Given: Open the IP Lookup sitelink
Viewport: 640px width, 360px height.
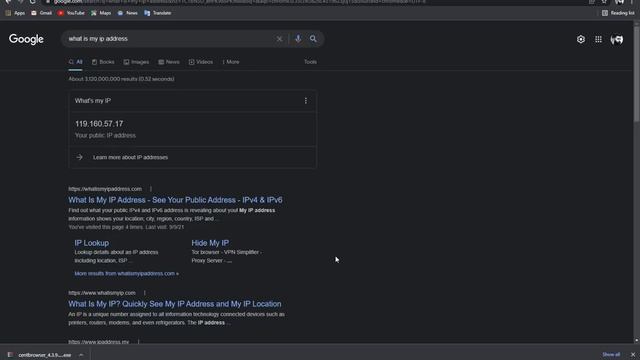Looking at the screenshot, I should pyautogui.click(x=91, y=243).
